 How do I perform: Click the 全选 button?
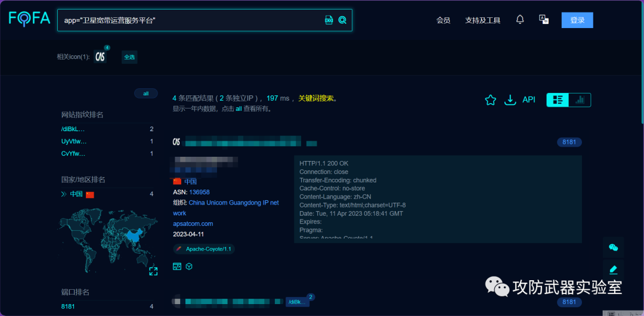(129, 57)
